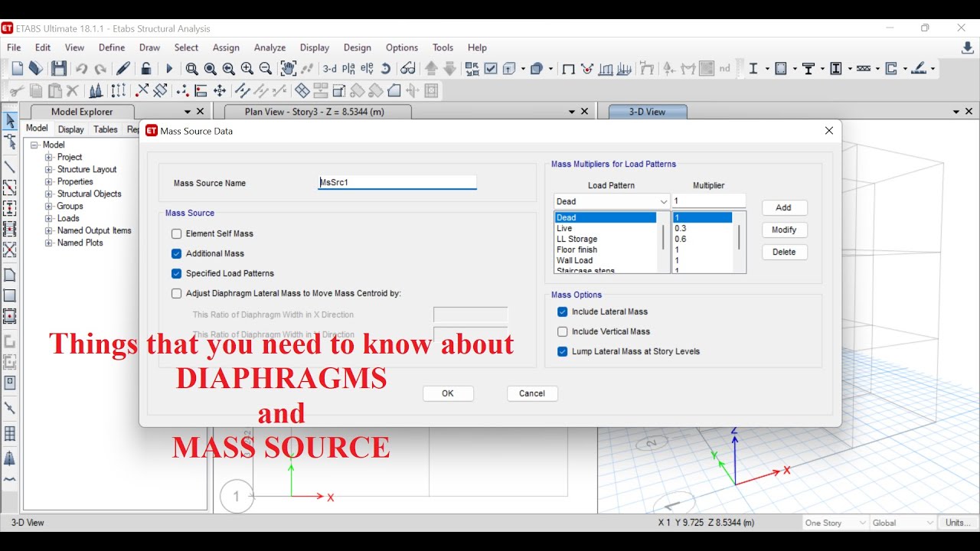
Task: Select the Rubber Band Zoom icon
Action: click(192, 69)
